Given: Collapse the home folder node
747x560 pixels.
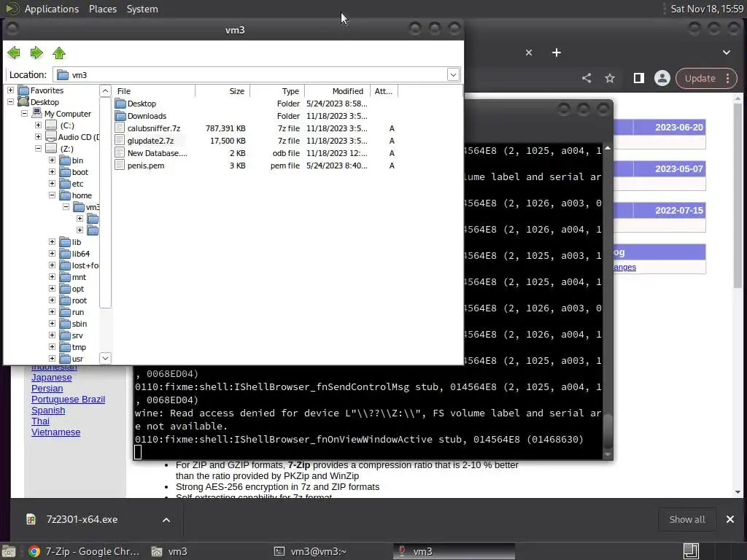Looking at the screenshot, I should click(52, 195).
